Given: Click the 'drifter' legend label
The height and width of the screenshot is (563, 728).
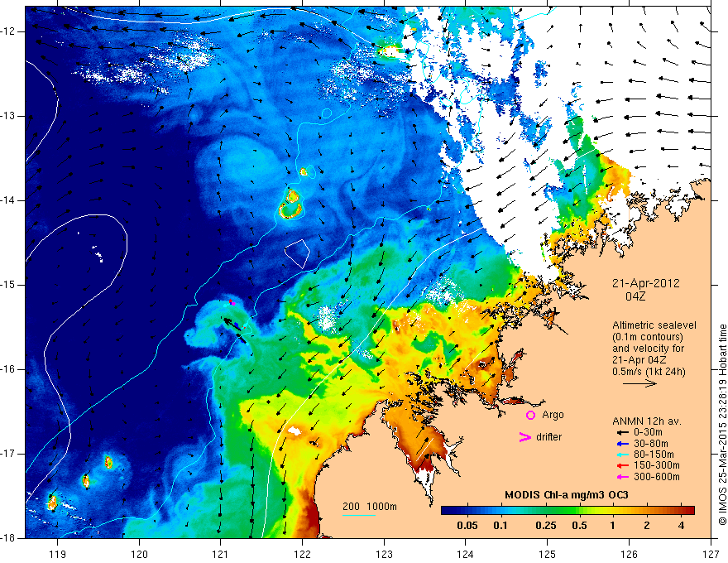Looking at the screenshot, I should coord(548,437).
